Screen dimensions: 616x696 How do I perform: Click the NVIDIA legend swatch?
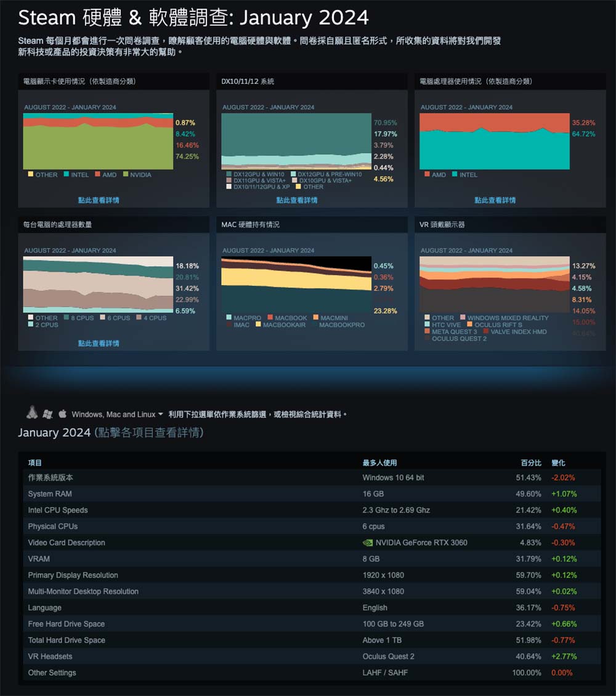point(126,174)
